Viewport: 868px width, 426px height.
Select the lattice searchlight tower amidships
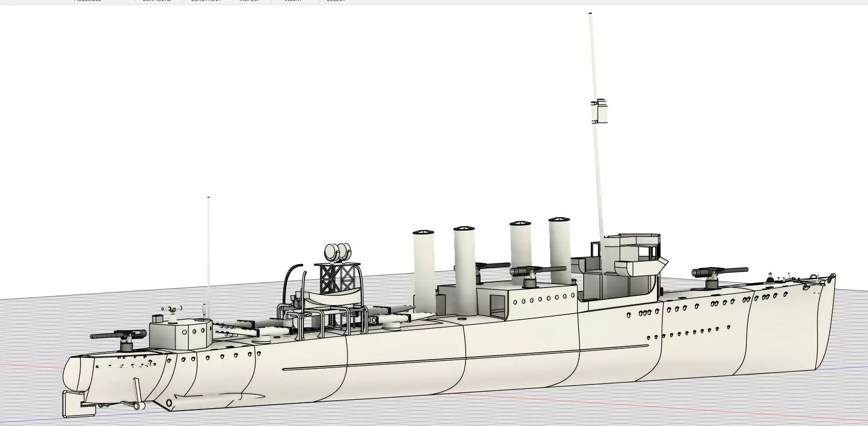pyautogui.click(x=339, y=279)
